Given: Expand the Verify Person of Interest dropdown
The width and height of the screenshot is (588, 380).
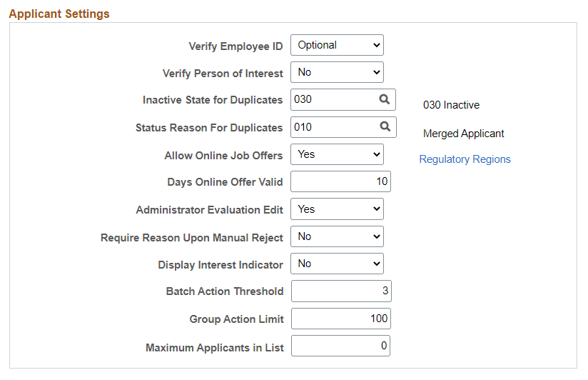Looking at the screenshot, I should [x=337, y=72].
